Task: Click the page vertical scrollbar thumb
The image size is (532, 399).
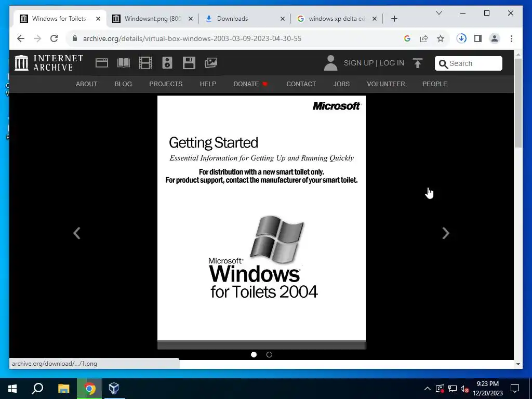Action: [x=518, y=103]
